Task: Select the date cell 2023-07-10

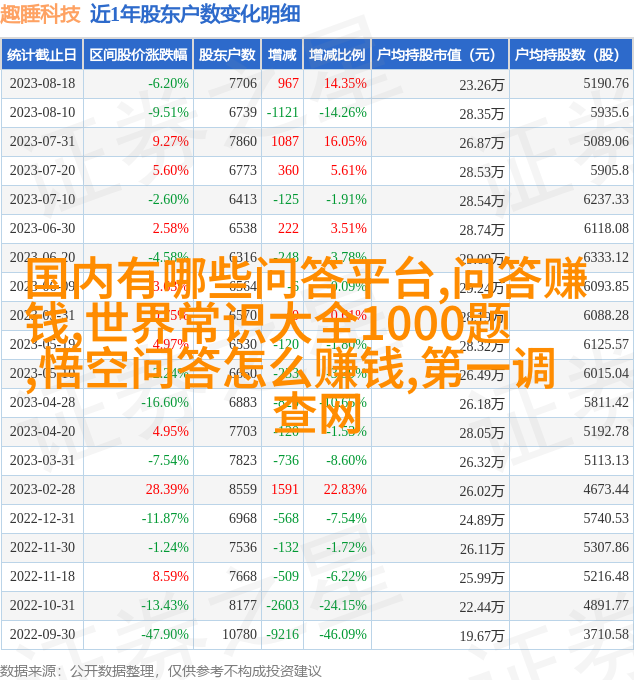Action: click(x=42, y=199)
